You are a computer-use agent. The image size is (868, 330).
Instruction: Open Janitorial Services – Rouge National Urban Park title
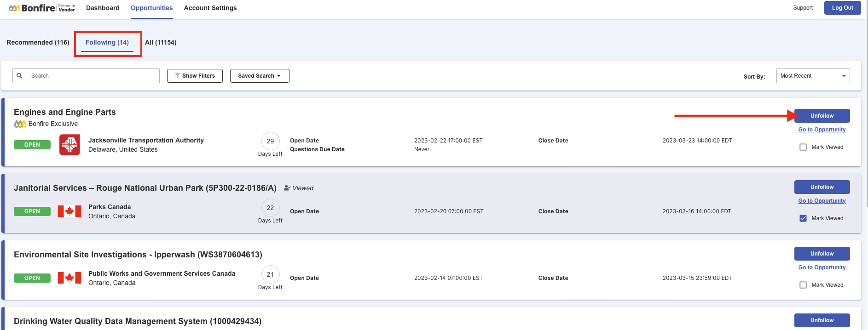click(145, 188)
